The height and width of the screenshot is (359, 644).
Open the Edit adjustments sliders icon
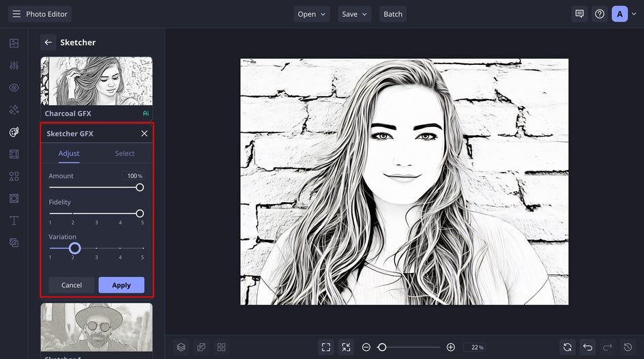(14, 66)
